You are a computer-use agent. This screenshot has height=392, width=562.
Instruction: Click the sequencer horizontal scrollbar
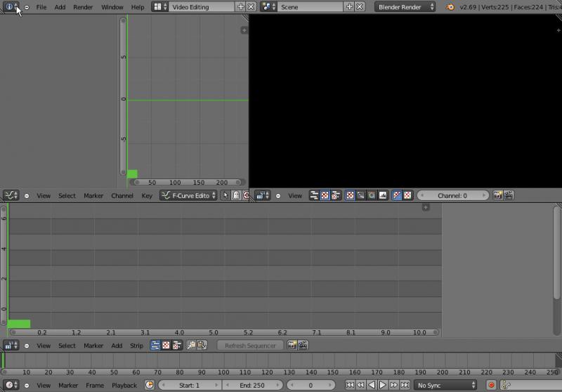(x=224, y=332)
